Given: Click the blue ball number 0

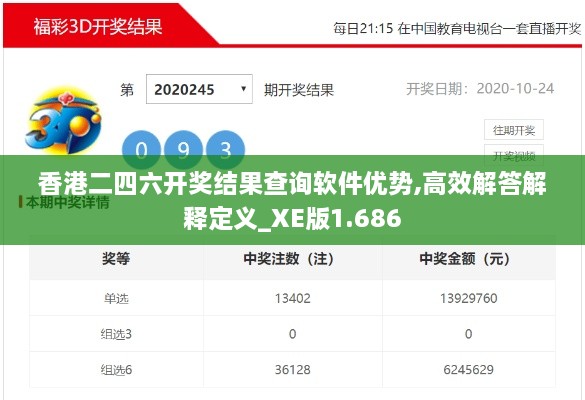Looking at the screenshot, I should (x=141, y=150).
